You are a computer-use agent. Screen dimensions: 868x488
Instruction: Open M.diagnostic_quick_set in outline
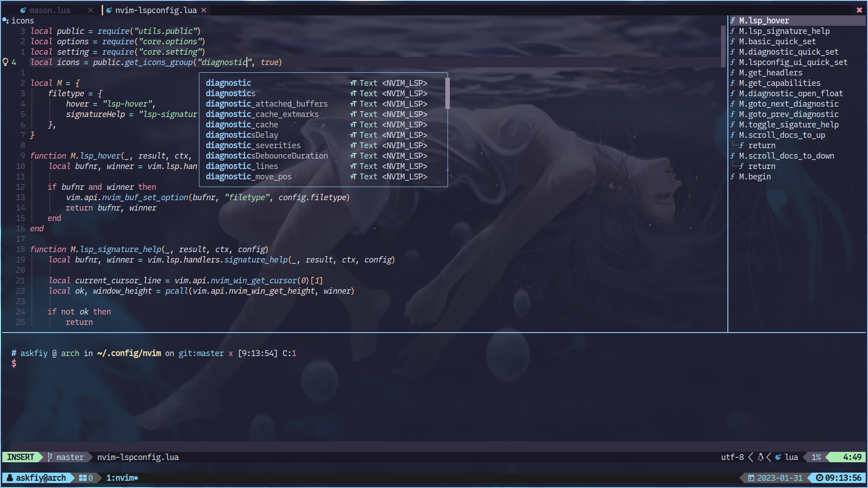[788, 52]
